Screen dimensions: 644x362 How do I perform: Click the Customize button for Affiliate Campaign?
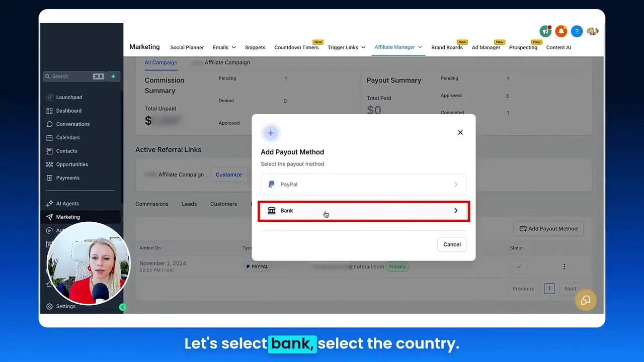click(x=228, y=174)
